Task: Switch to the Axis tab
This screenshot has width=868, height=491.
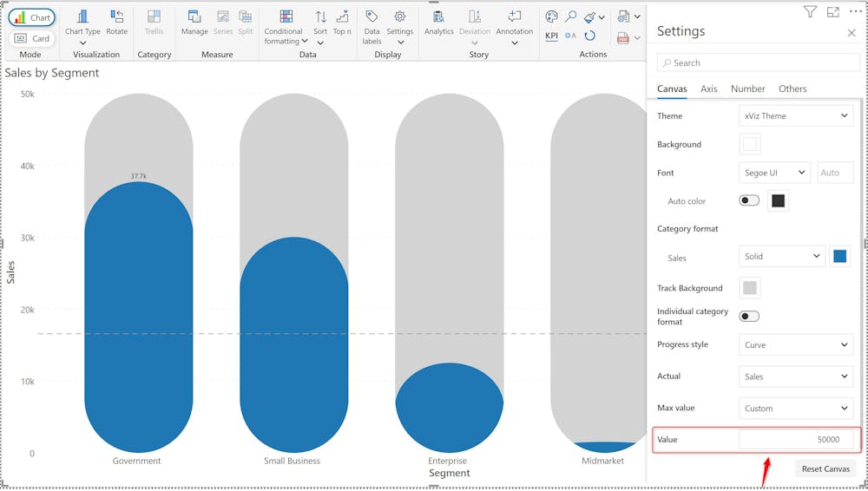Action: point(708,88)
